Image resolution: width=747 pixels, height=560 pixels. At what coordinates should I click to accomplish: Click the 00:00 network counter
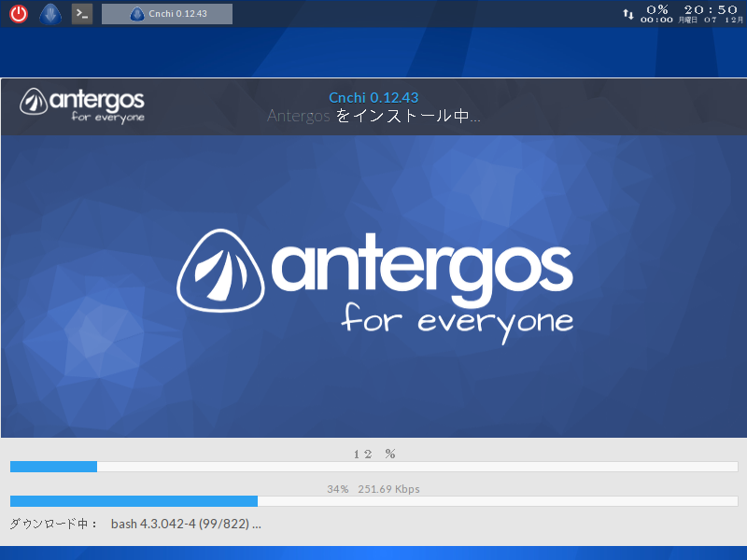coord(655,19)
